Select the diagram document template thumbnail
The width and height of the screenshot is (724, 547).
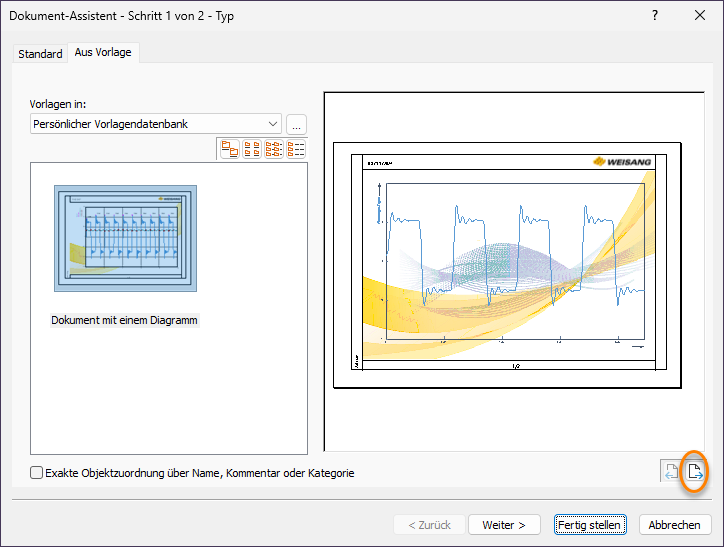coord(125,238)
